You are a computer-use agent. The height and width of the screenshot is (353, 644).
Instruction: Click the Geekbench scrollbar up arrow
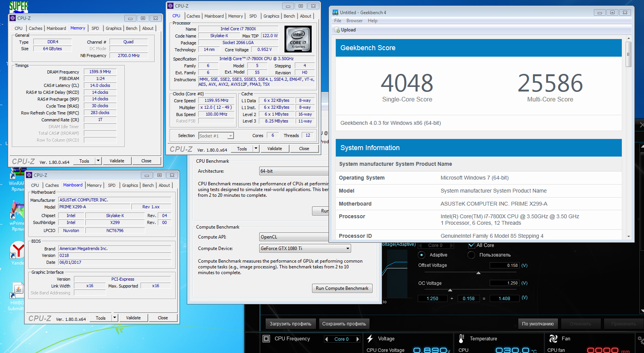pyautogui.click(x=628, y=38)
